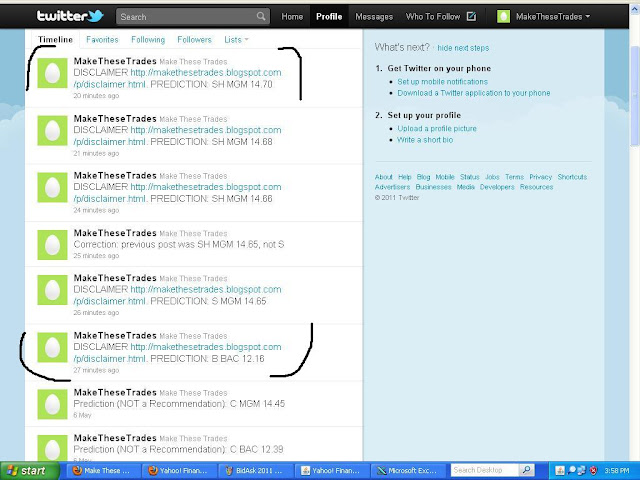Click the Windows Start button
This screenshot has width=640, height=480.
(x=30, y=471)
